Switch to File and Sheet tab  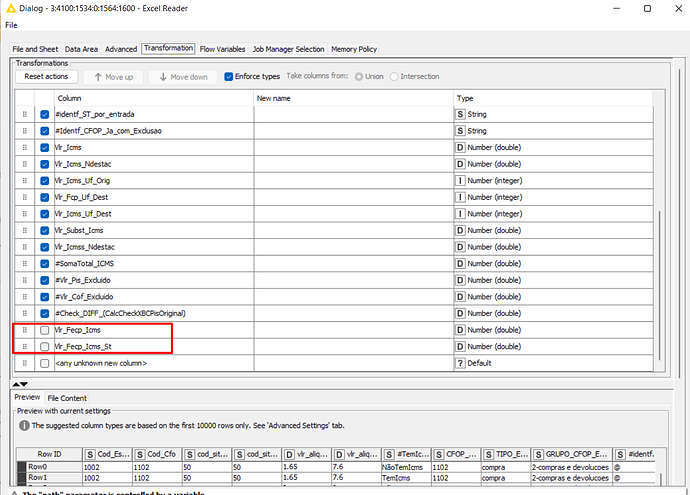click(35, 49)
